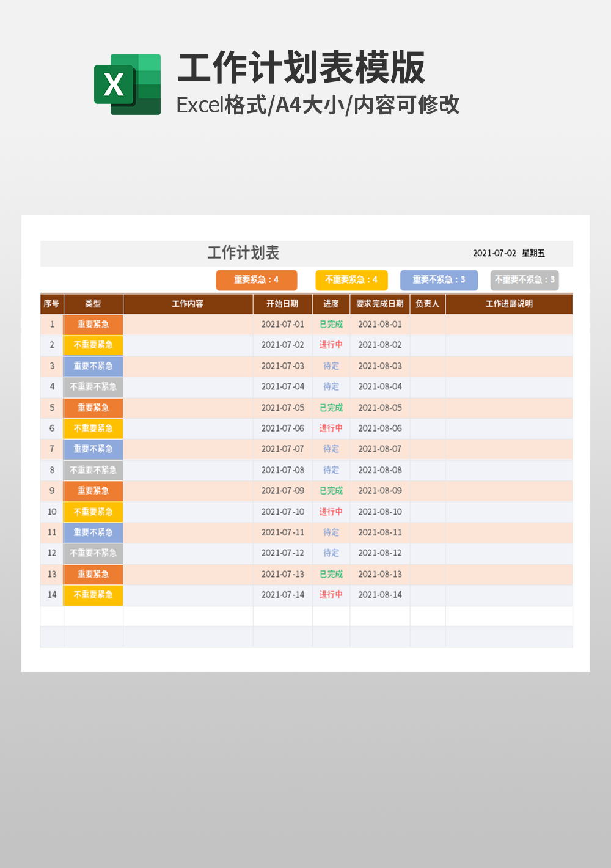Click due date 2021-08-04
This screenshot has height=868, width=611.
coord(380,387)
